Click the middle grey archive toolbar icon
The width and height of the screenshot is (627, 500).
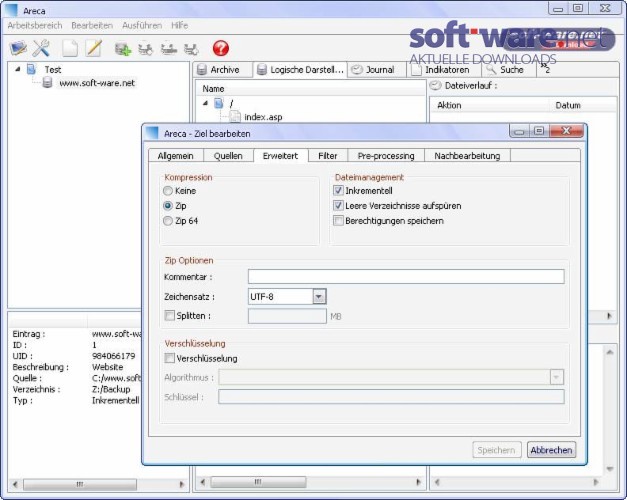tap(169, 49)
